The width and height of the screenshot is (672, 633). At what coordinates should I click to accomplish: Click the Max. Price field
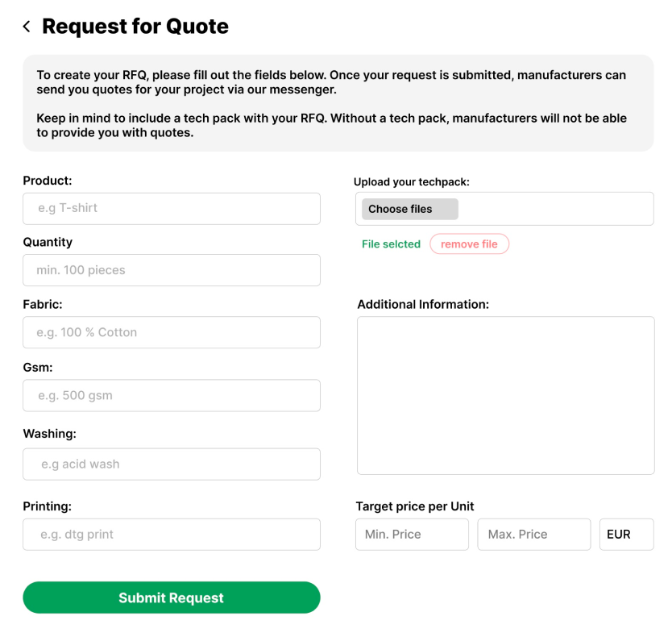pyautogui.click(x=534, y=535)
